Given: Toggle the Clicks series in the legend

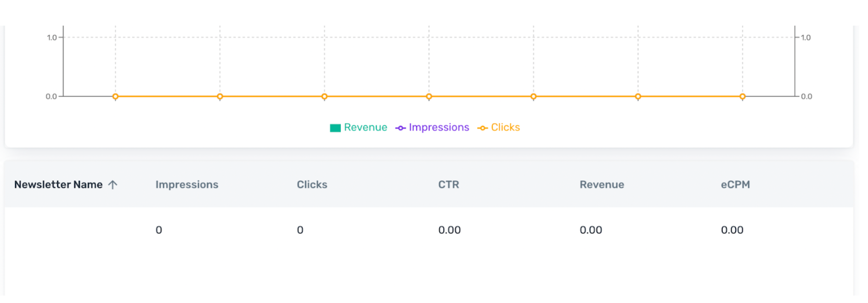Looking at the screenshot, I should coord(499,128).
